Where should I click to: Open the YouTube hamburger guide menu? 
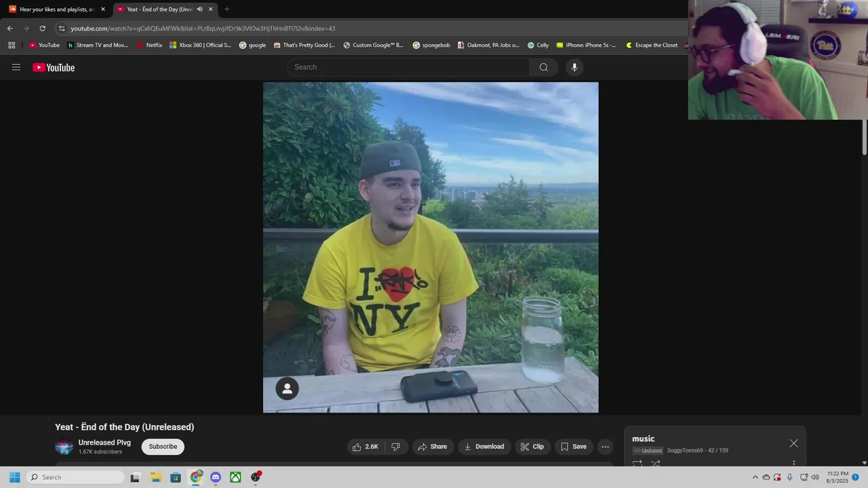click(16, 67)
